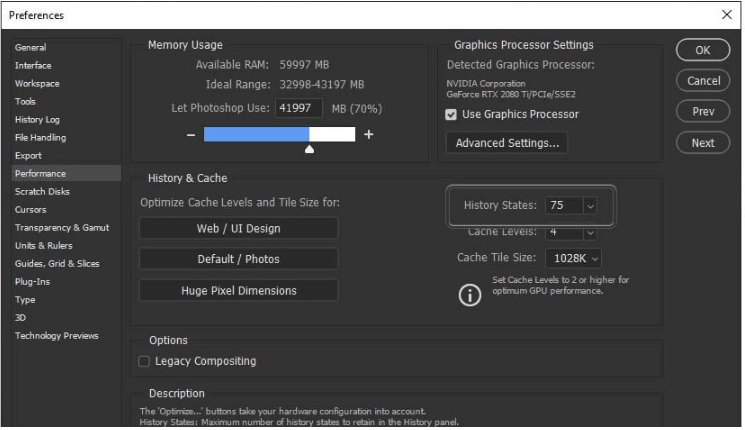This screenshot has height=430, width=745.
Task: Expand the Cache Tile Size dropdown
Action: 574,259
